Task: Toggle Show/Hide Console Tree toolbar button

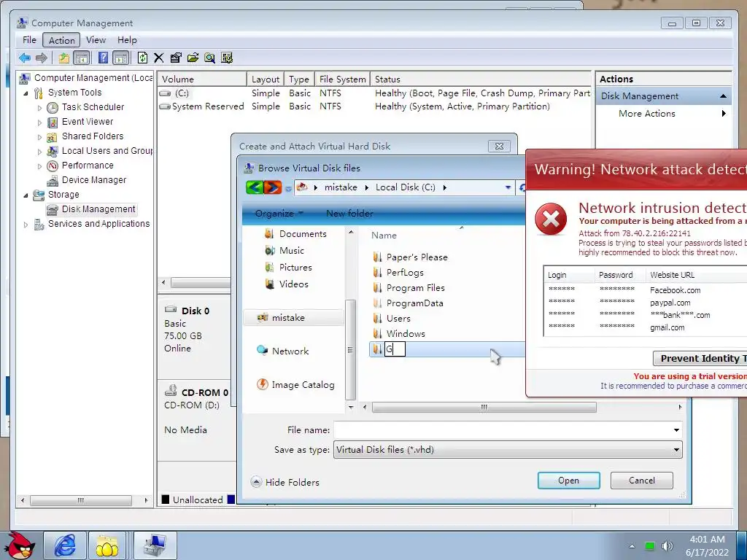Action: tap(82, 58)
